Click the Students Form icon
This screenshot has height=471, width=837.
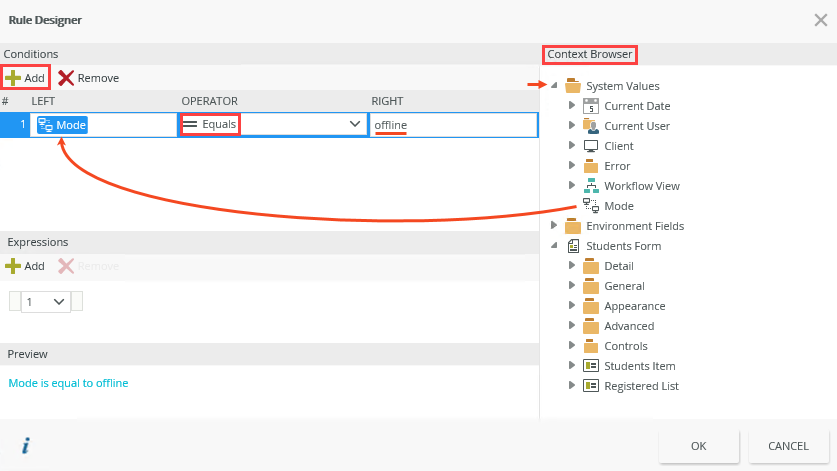coord(573,246)
